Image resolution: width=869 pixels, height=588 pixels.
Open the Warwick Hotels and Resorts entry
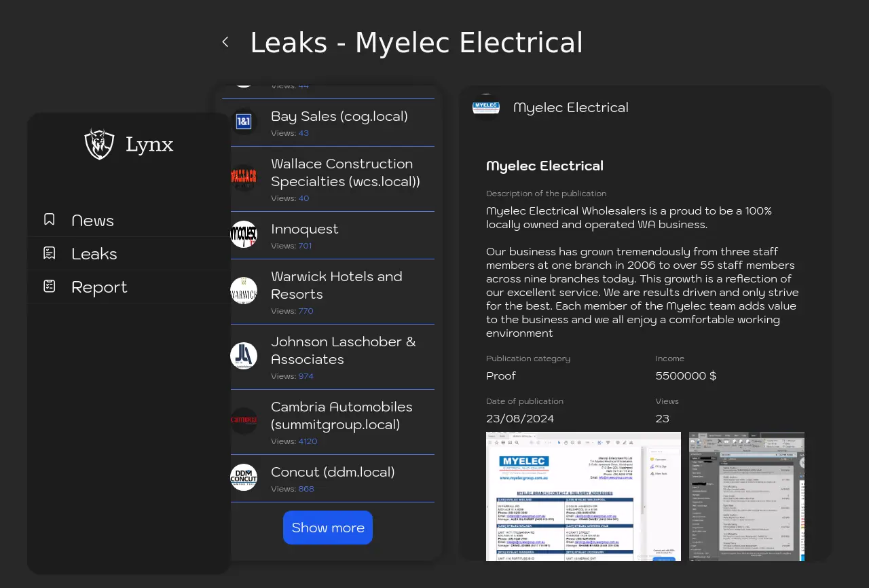point(337,285)
